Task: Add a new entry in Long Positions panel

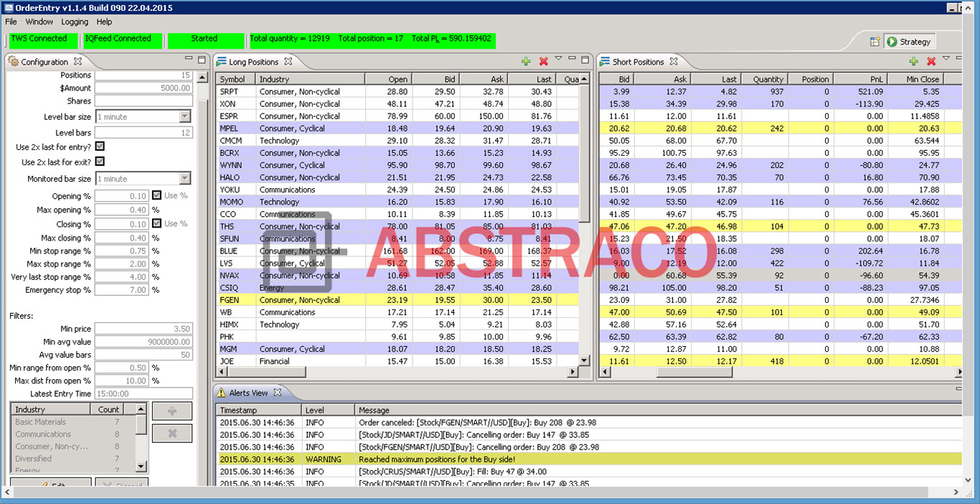Action: 525,61
